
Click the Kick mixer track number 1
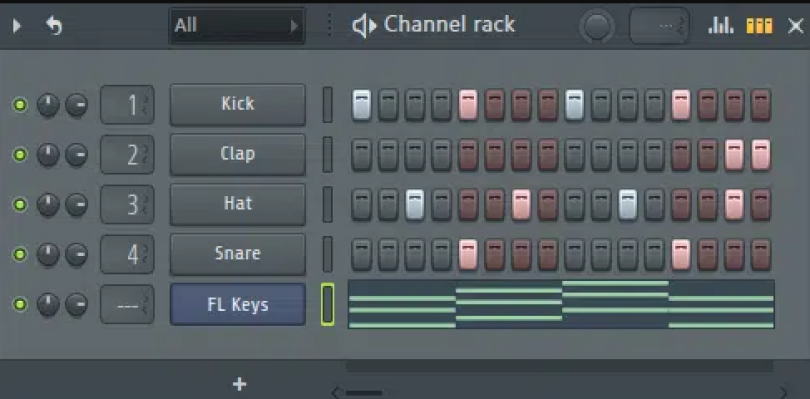coord(127,105)
